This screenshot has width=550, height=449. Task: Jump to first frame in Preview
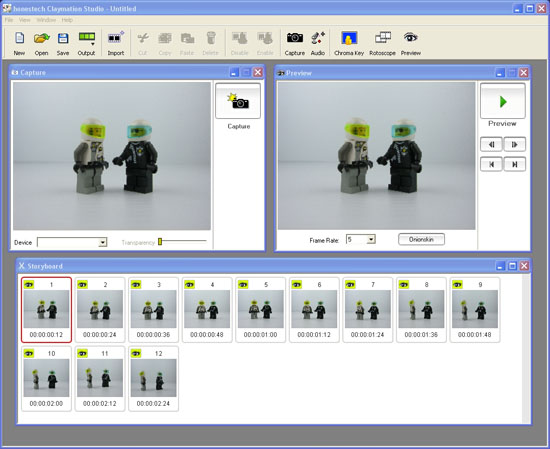(x=491, y=164)
